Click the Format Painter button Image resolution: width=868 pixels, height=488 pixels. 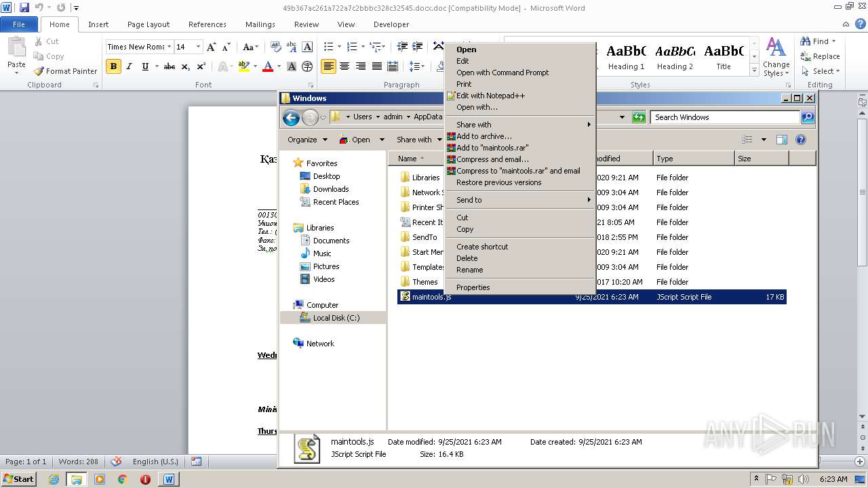coord(66,71)
